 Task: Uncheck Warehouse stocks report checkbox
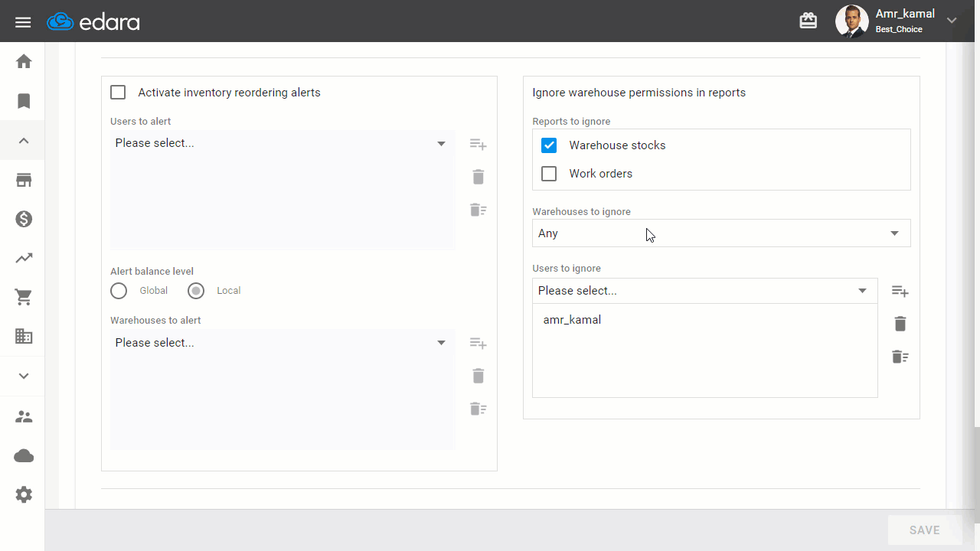pyautogui.click(x=549, y=145)
